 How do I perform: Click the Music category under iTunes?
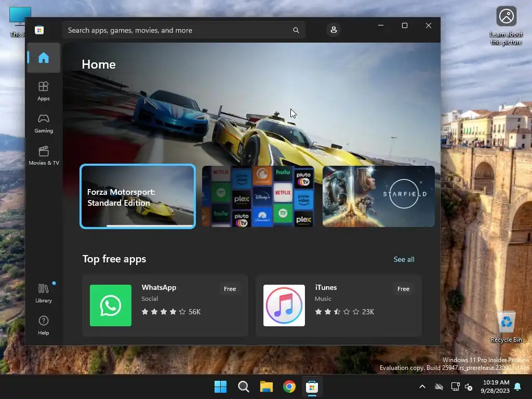[x=323, y=299]
